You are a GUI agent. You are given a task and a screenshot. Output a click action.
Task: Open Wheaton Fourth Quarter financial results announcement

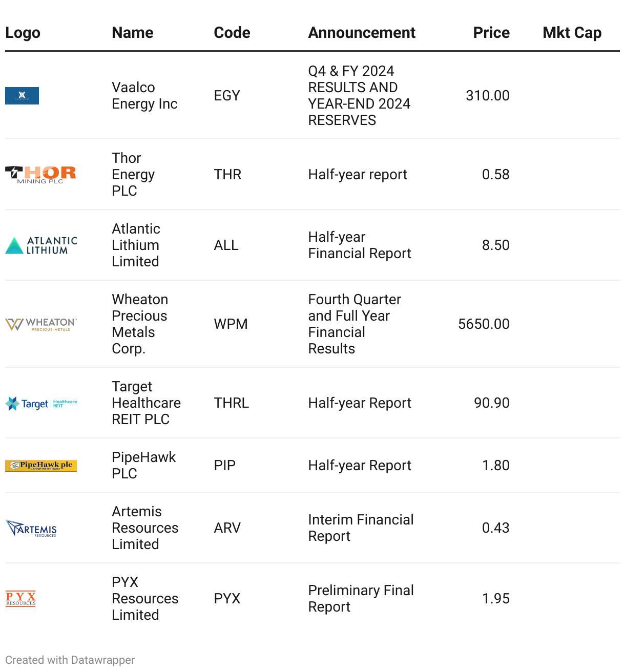354,324
